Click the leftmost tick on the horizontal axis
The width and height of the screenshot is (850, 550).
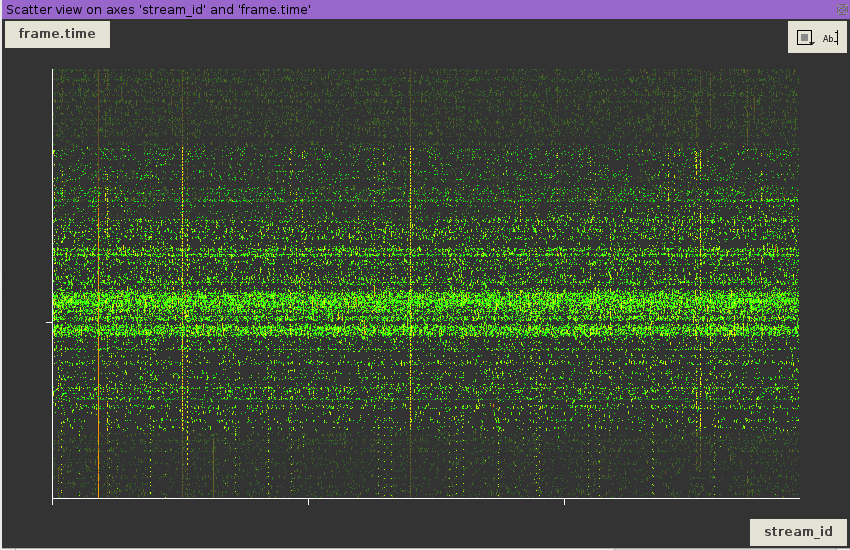52,501
